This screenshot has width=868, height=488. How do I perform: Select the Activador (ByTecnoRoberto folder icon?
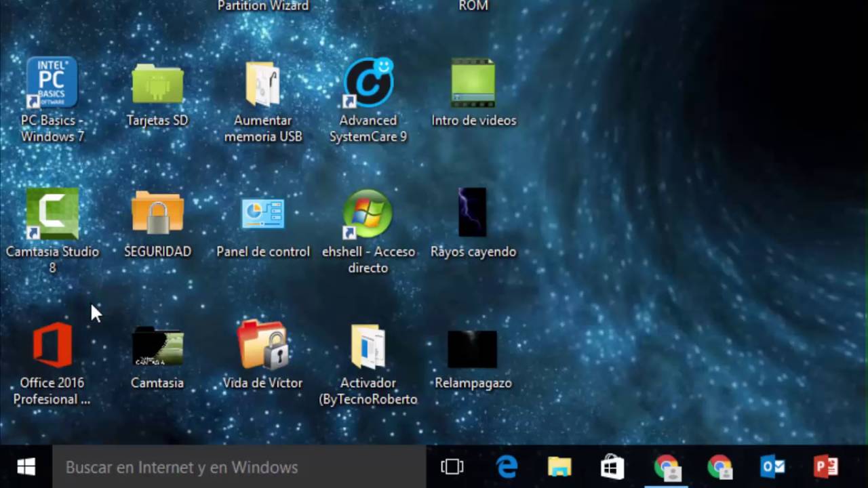tap(368, 346)
